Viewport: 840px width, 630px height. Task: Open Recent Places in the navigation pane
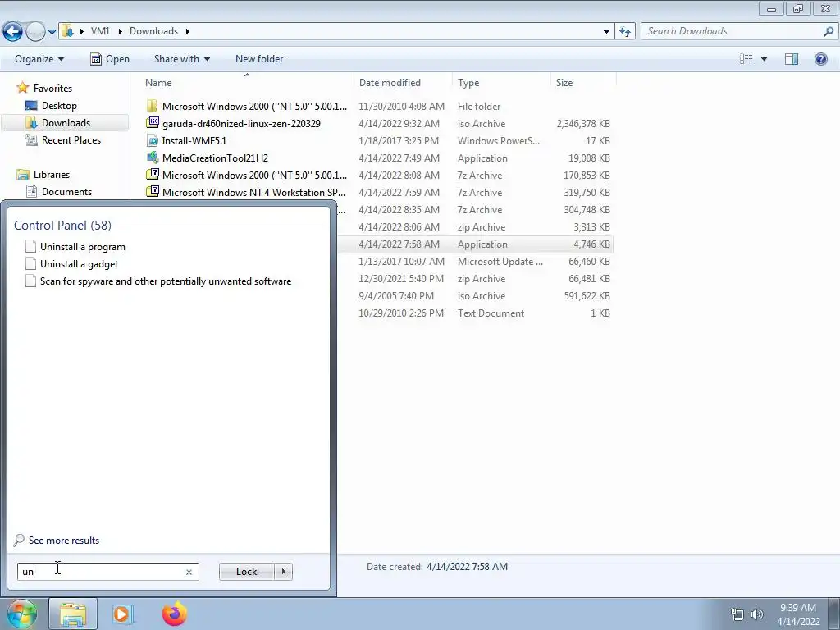71,139
